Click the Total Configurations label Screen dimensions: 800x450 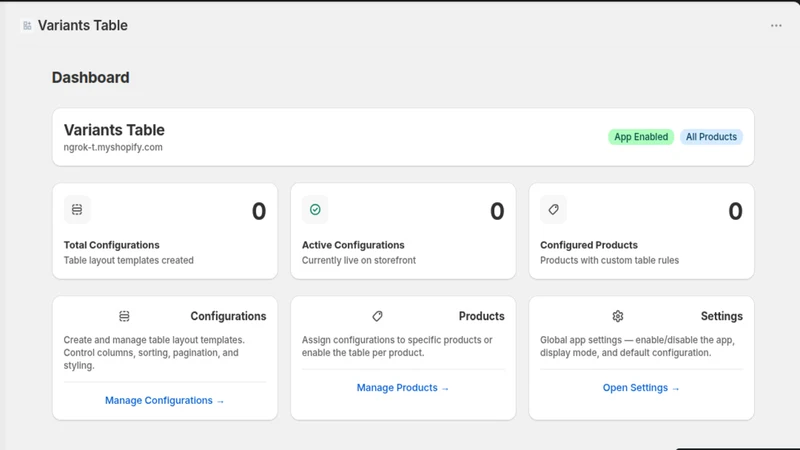coord(112,245)
